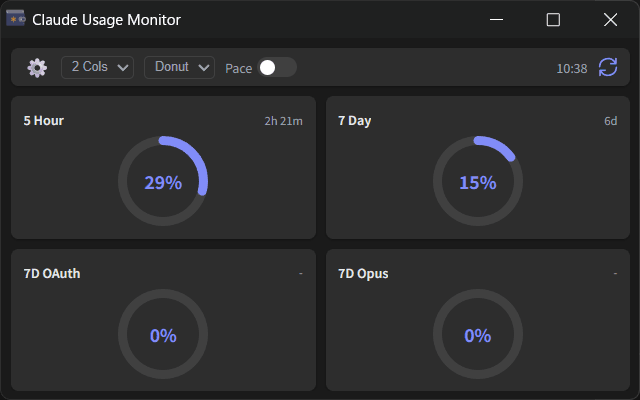
Task: Click the 5 Hour donut chart
Action: (x=163, y=182)
